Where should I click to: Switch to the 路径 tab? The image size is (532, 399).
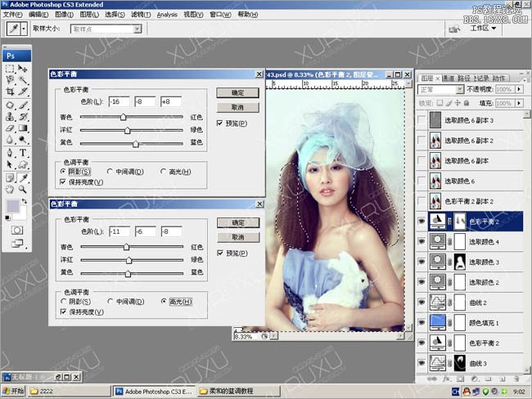click(464, 78)
